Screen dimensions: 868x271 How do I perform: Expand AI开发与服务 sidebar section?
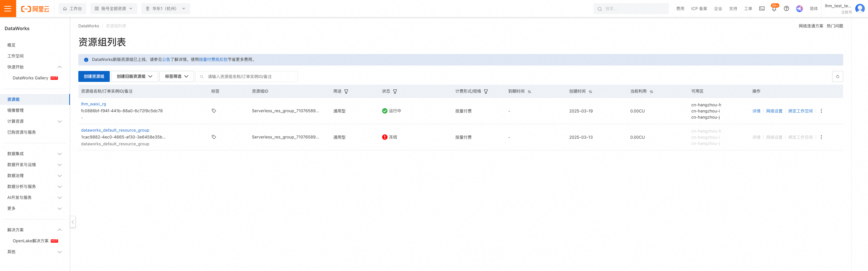[60, 198]
